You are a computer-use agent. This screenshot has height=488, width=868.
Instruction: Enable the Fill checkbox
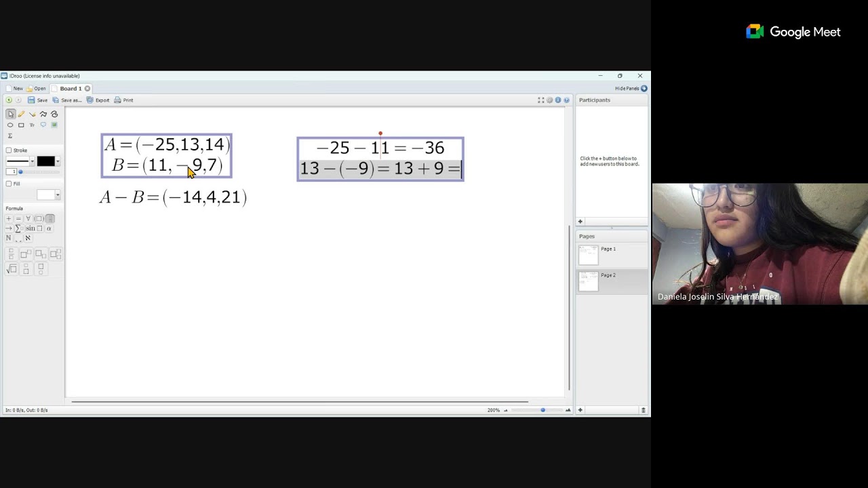pyautogui.click(x=9, y=184)
